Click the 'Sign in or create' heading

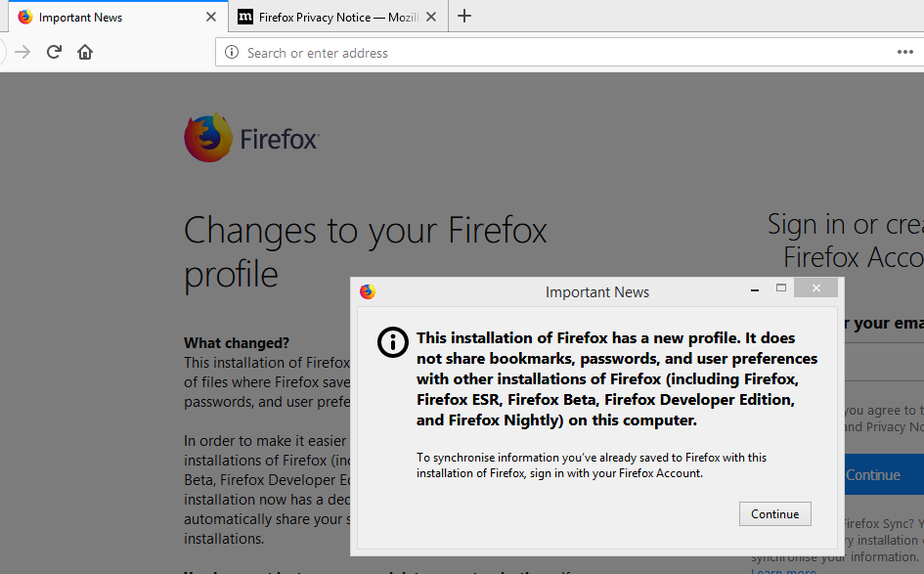[846, 241]
